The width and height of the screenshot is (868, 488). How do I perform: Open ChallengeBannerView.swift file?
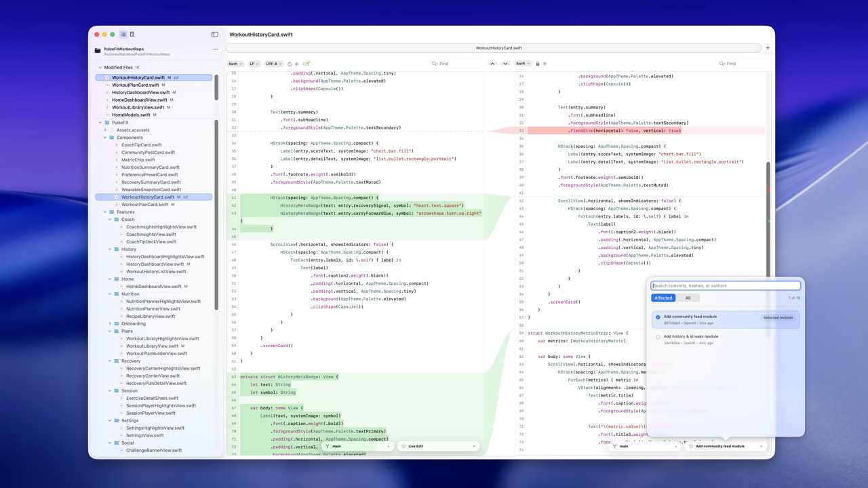pos(154,451)
